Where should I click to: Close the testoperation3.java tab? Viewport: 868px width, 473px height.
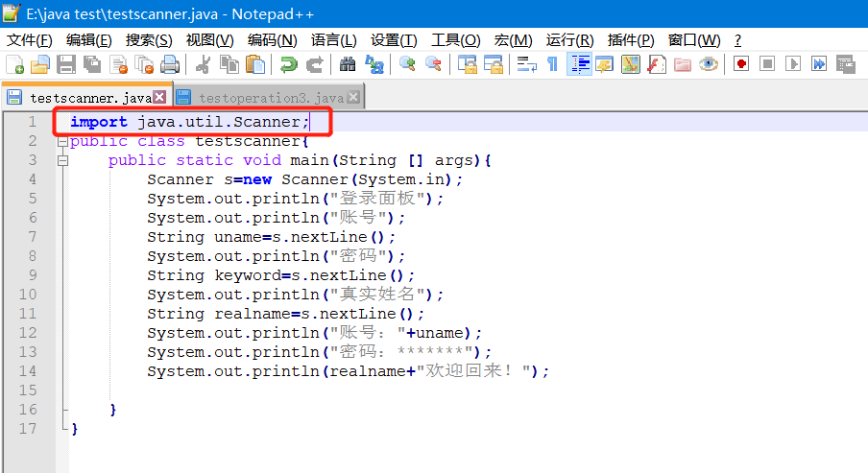click(353, 97)
